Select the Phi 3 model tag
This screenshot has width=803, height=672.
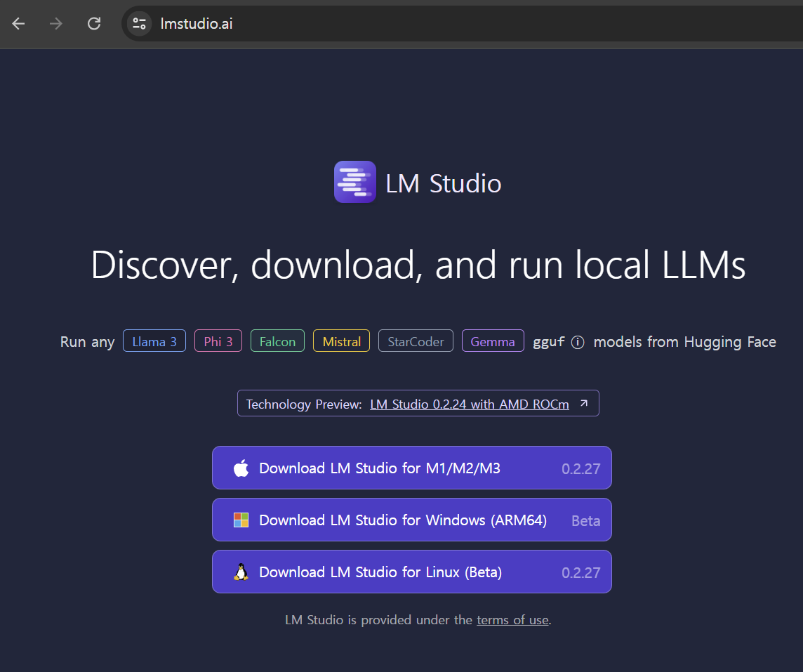pos(218,341)
